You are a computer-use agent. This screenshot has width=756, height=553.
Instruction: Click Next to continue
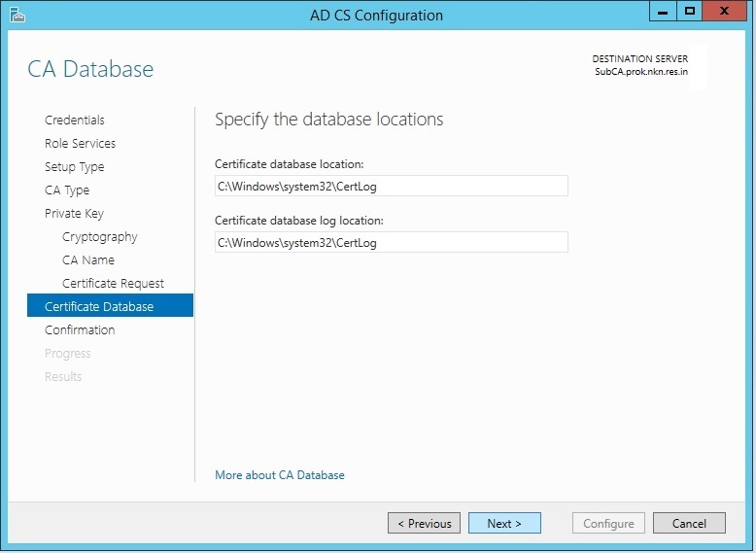tap(504, 524)
